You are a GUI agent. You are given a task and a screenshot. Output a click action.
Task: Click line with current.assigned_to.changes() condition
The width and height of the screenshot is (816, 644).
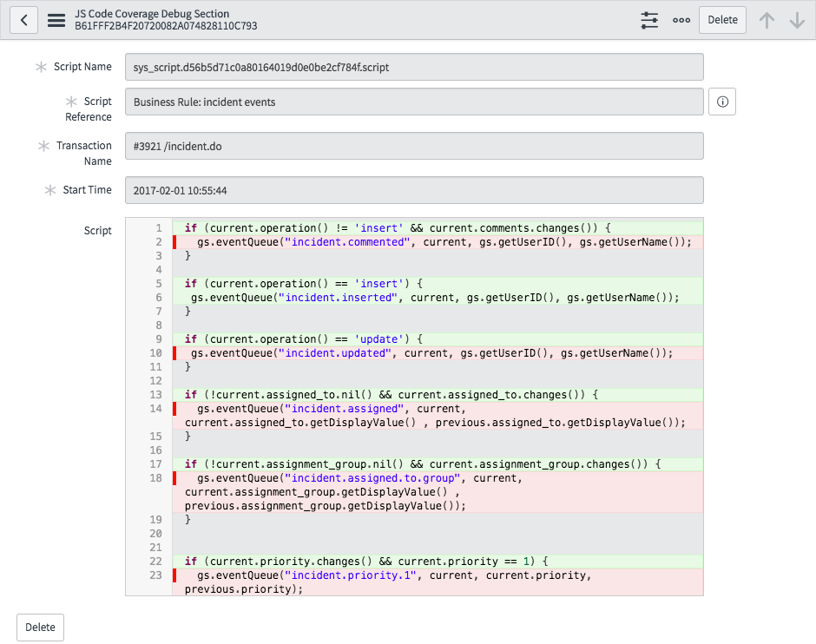(x=438, y=395)
